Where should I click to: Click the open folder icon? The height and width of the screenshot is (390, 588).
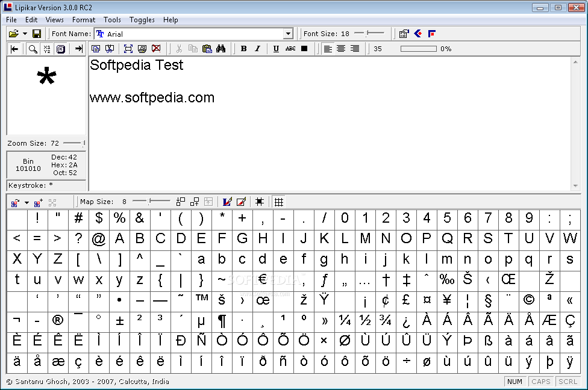pyautogui.click(x=14, y=34)
